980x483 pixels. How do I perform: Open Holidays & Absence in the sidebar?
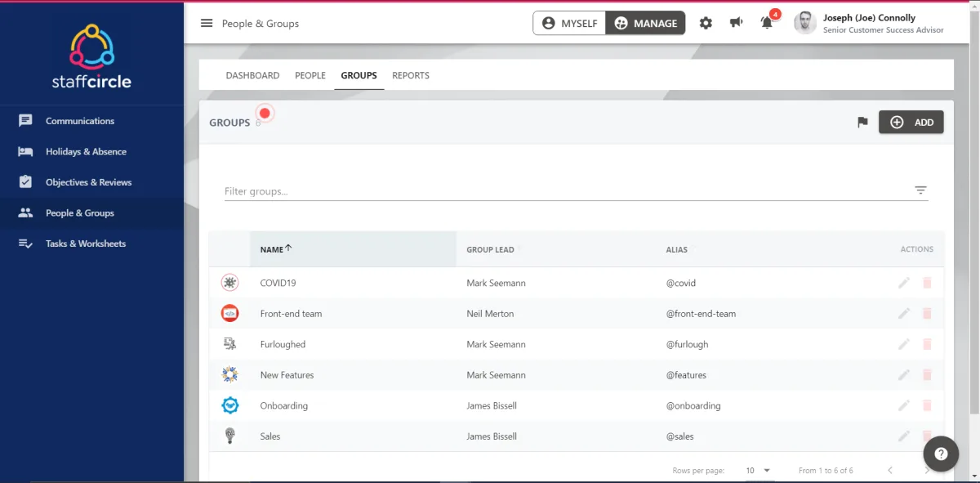pos(91,151)
